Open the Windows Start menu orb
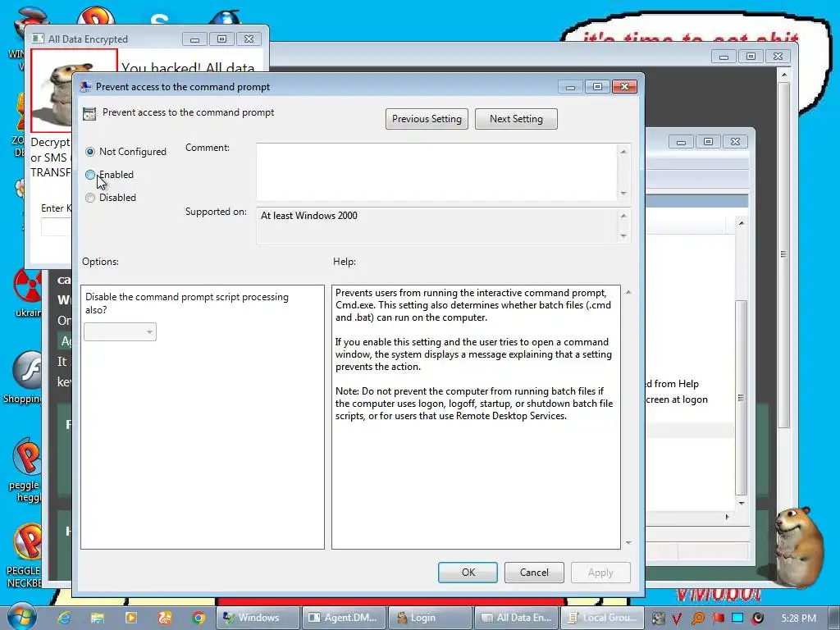 click(21, 617)
